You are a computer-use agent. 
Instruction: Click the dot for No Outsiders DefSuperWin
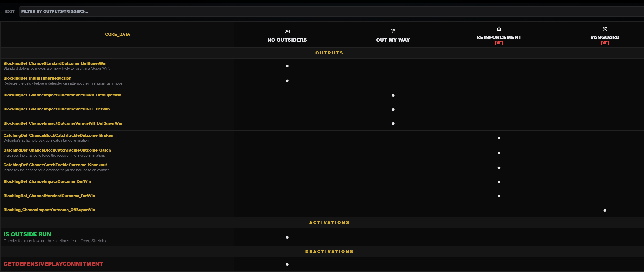[x=287, y=66]
